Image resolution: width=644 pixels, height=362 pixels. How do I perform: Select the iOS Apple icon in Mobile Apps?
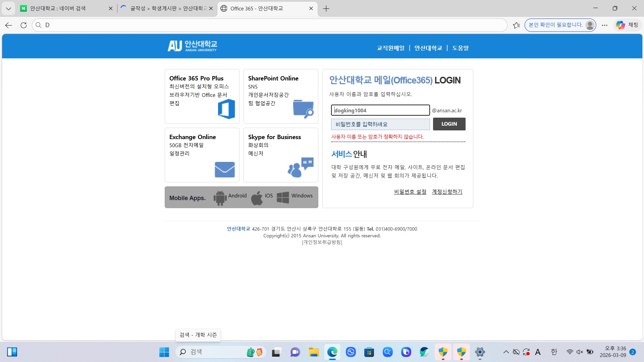(x=257, y=197)
